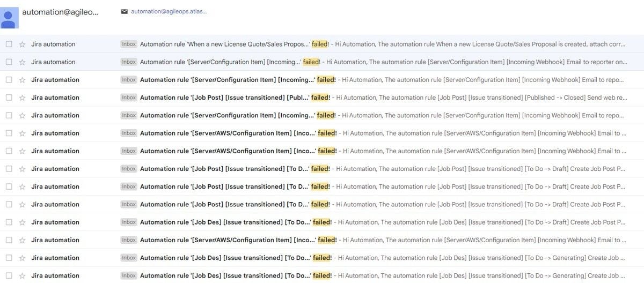Select the checkbox for License Quote/Sales Proposal email

[9, 44]
